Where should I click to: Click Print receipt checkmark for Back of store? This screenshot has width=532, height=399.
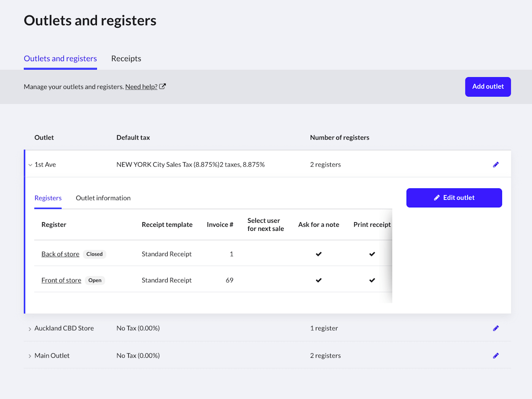(372, 254)
